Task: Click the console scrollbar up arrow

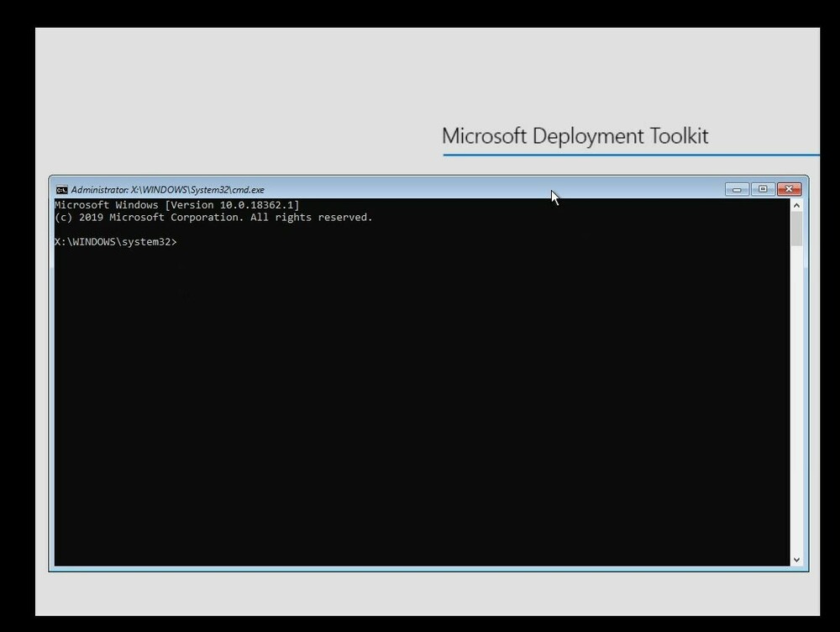Action: pyautogui.click(x=796, y=205)
